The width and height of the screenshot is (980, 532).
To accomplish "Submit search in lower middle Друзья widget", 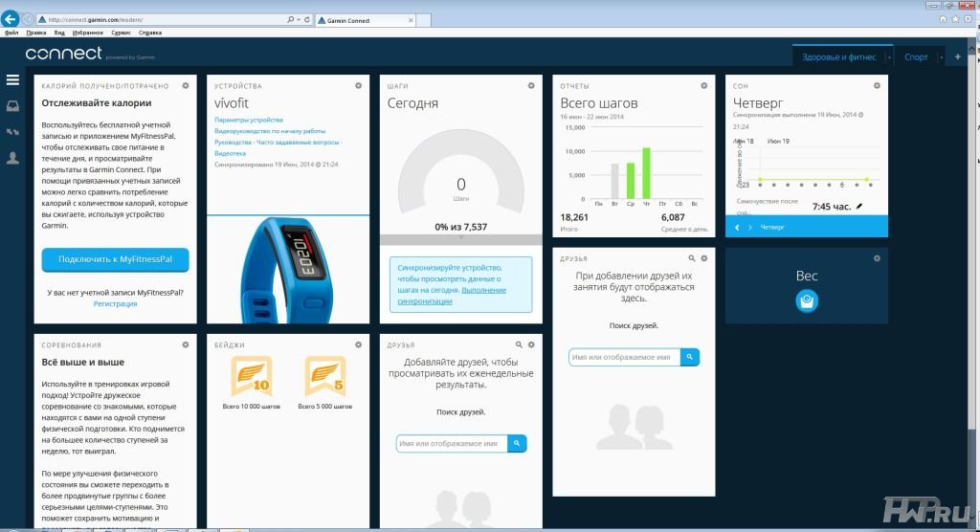I will (517, 443).
